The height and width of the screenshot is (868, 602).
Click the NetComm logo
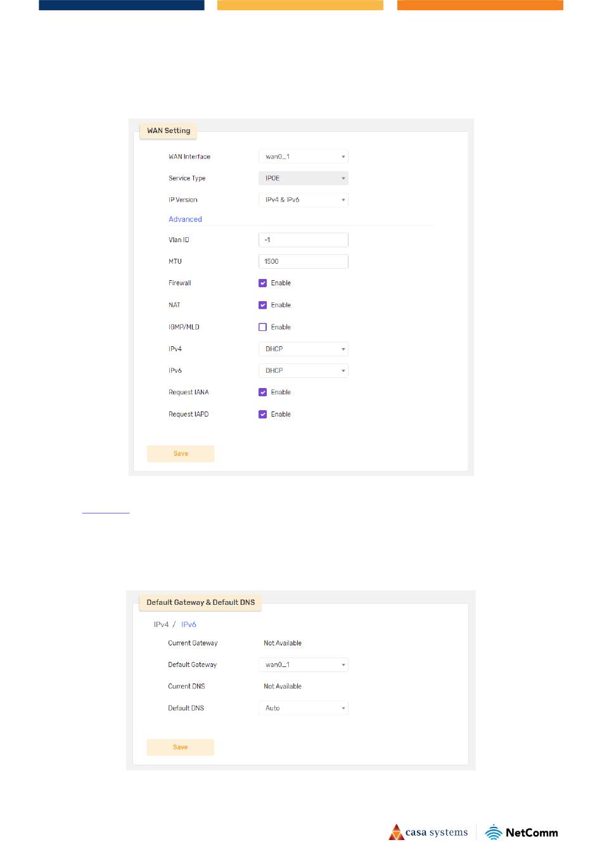(522, 832)
